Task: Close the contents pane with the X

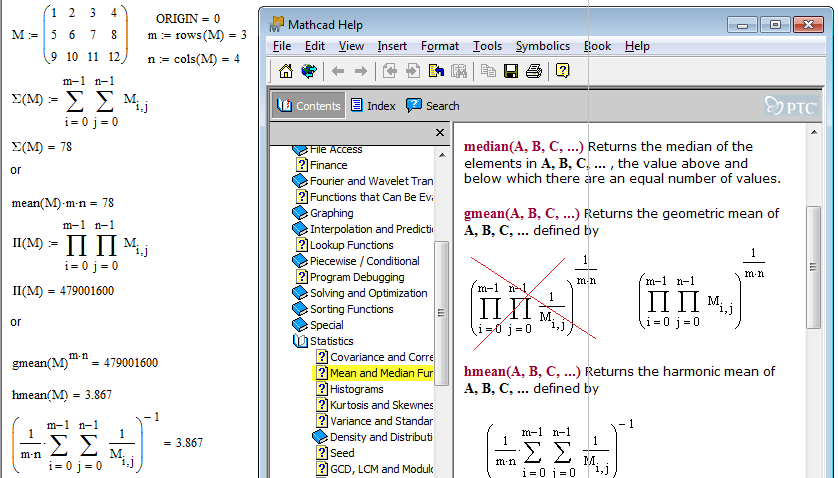Action: (x=440, y=132)
